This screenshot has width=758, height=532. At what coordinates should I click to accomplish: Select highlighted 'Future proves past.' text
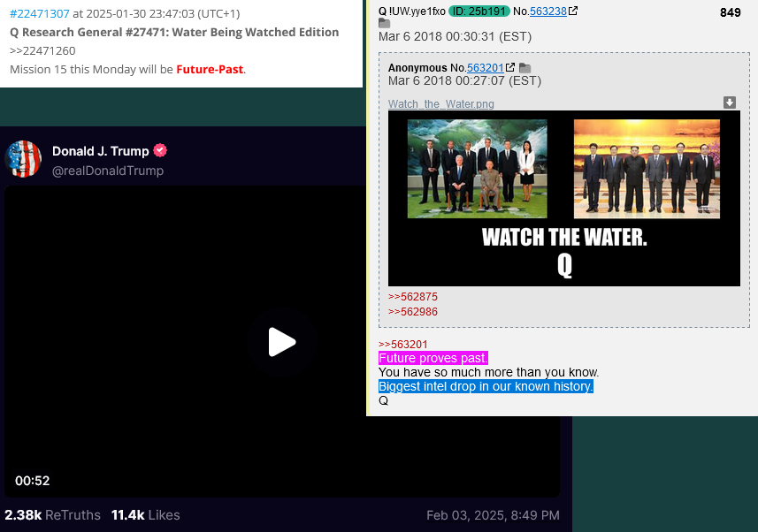tap(433, 358)
